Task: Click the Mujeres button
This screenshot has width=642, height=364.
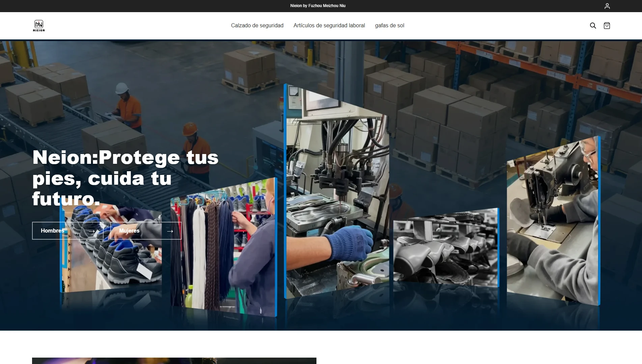Action: pos(146,231)
